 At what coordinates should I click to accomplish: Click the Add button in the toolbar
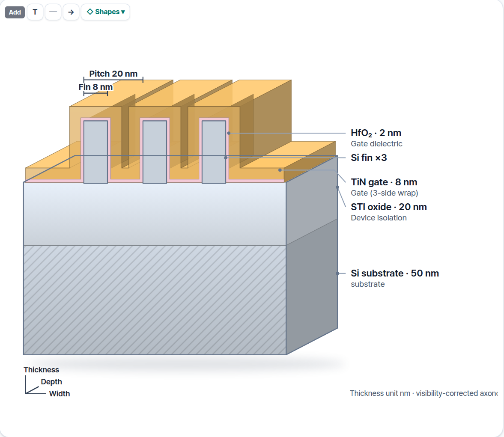pos(15,12)
